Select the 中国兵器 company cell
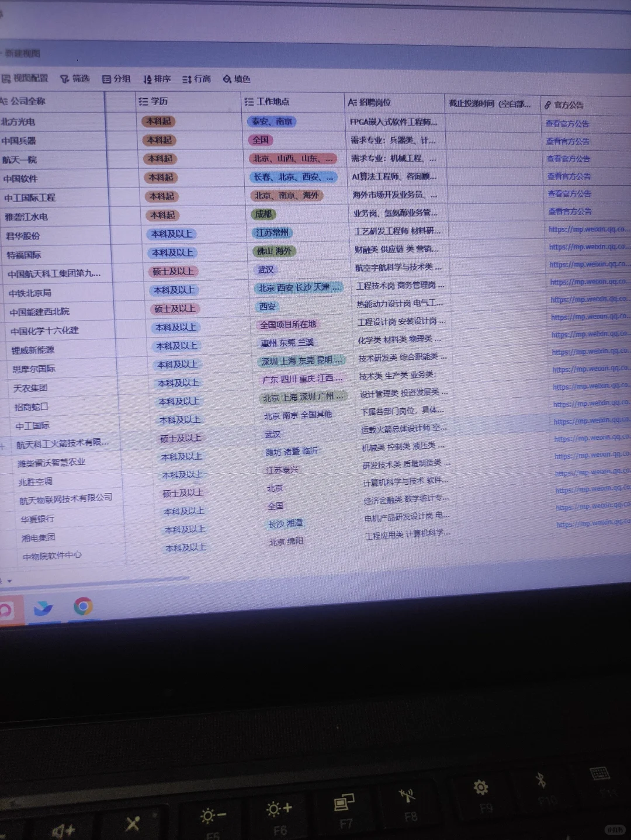The image size is (631, 840). coord(19,141)
